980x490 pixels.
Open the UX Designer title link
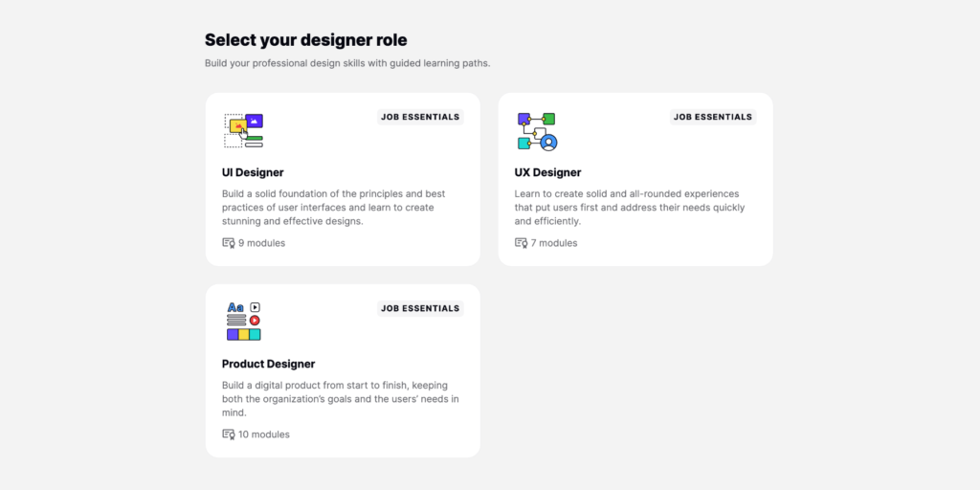click(x=547, y=172)
